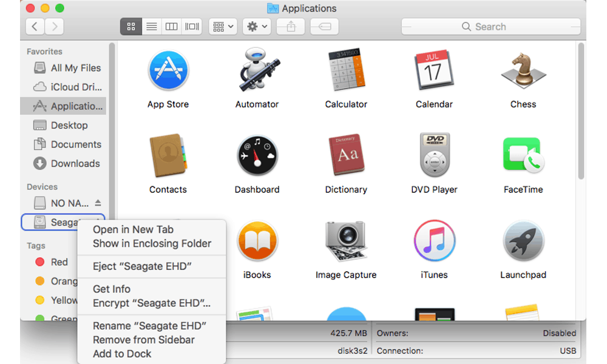The width and height of the screenshot is (607, 364).
Task: Click the Launchpad app icon
Action: point(523,241)
